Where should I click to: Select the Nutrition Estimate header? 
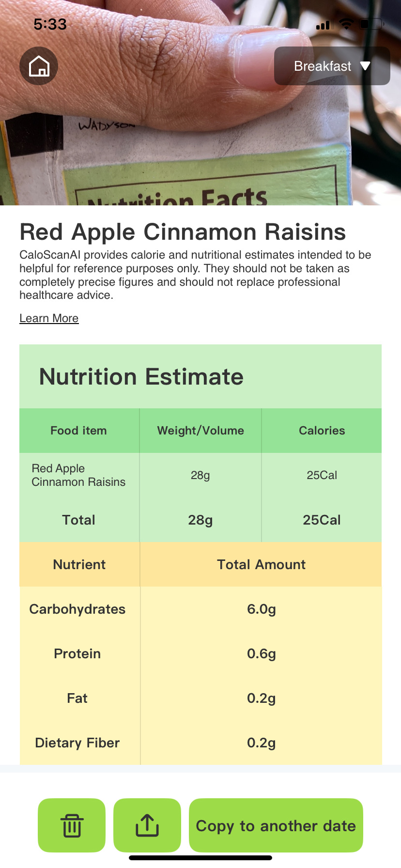(x=141, y=376)
